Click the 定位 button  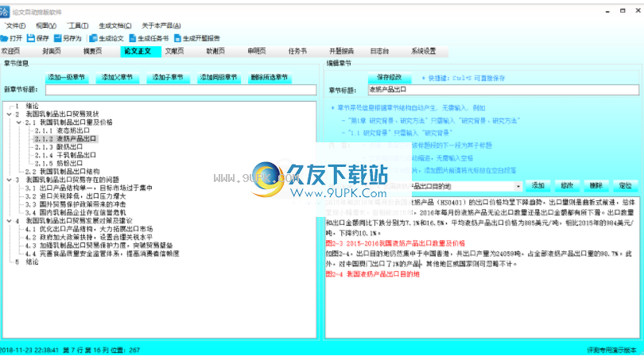pyautogui.click(x=625, y=186)
